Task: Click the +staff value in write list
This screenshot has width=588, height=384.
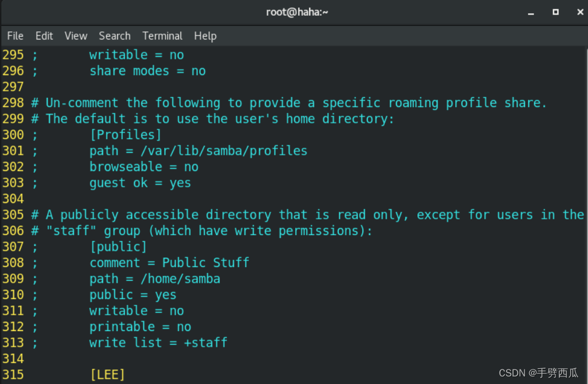Action: pyautogui.click(x=206, y=343)
